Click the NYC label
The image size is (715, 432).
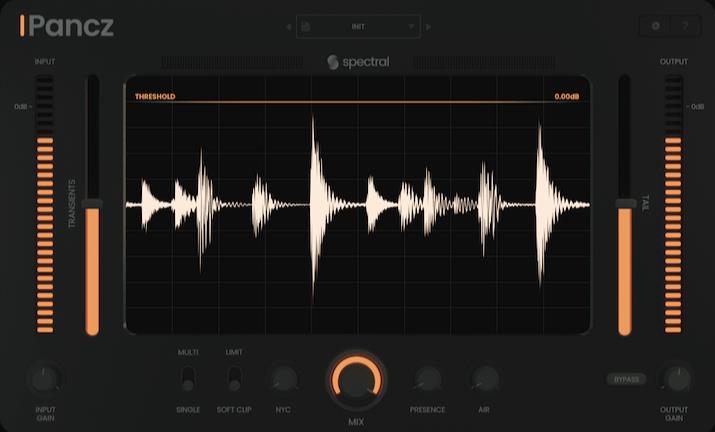point(283,410)
